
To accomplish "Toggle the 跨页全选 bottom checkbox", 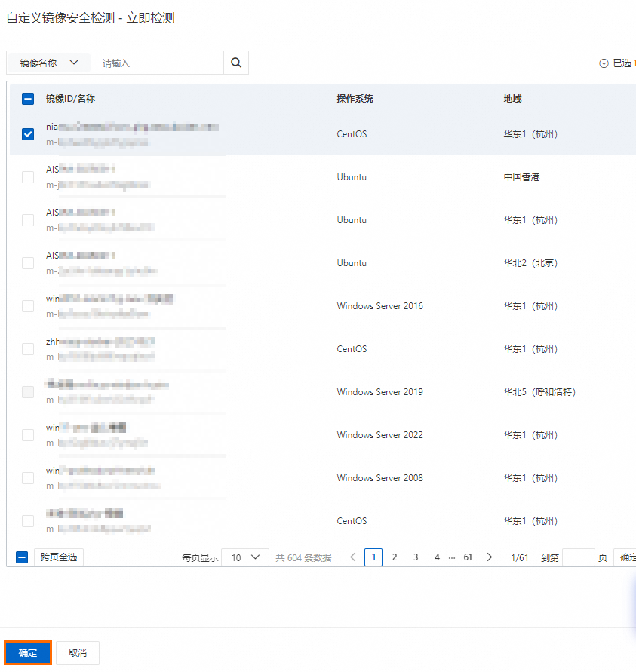I will tap(22, 557).
